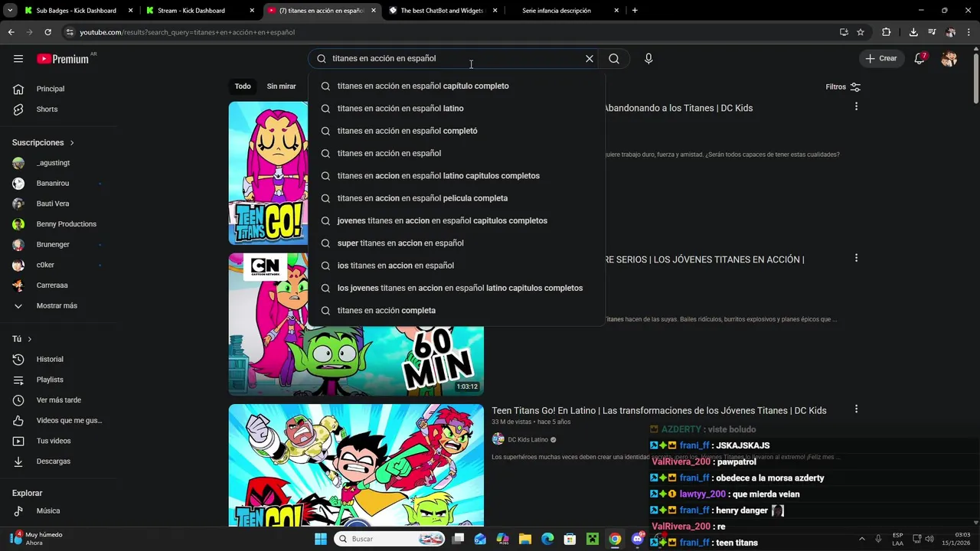980x551 pixels.
Task: Choose suggestion 'ios titanes en accion en español'
Action: coord(456,266)
